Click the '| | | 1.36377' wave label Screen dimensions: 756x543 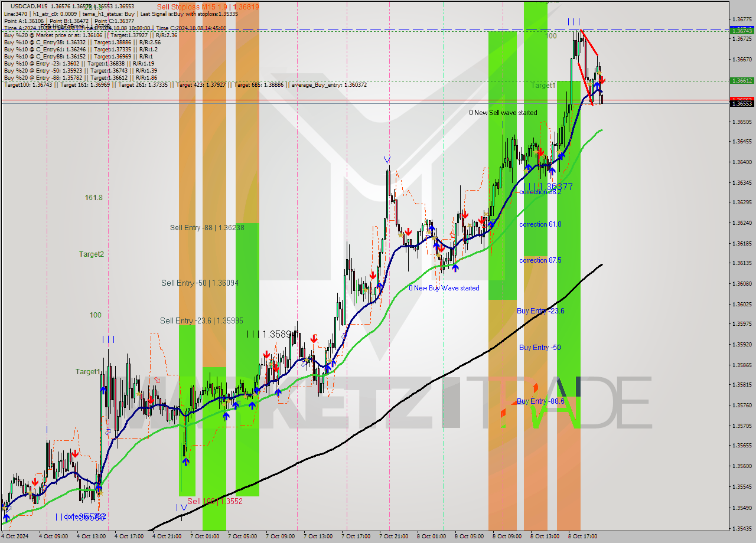point(548,186)
